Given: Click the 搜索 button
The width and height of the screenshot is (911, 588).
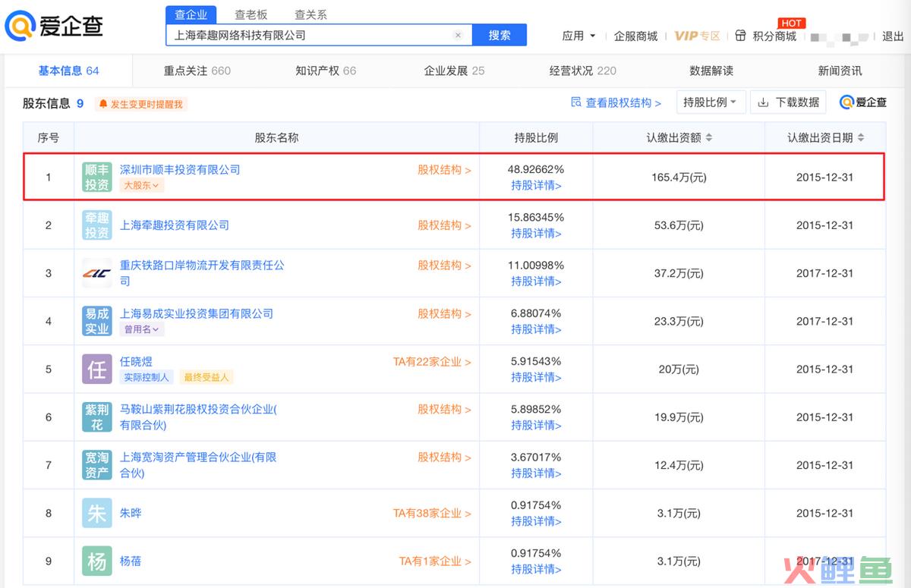Looking at the screenshot, I should [x=500, y=35].
